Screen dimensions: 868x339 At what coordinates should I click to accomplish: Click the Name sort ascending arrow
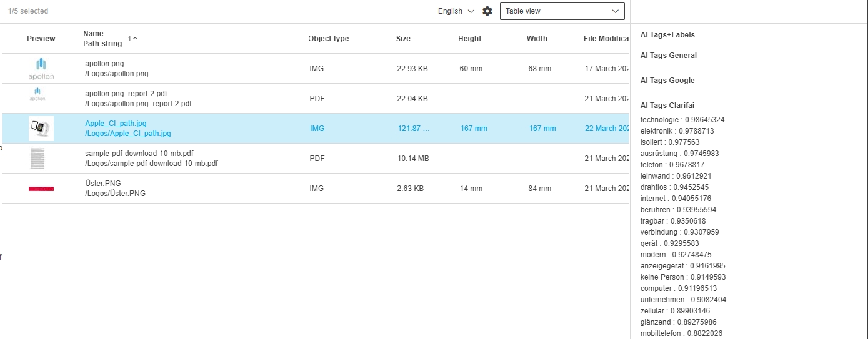pos(135,39)
